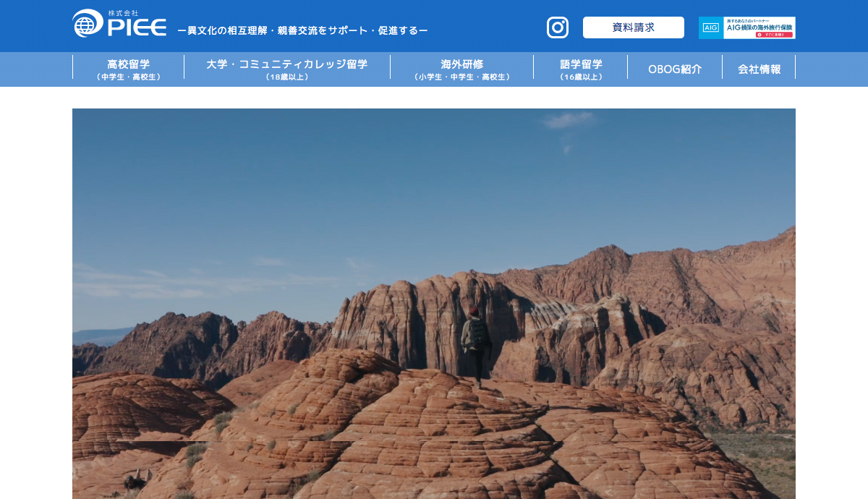The height and width of the screenshot is (499, 868).
Task: Click the 資料請求 request button
Action: [x=633, y=27]
